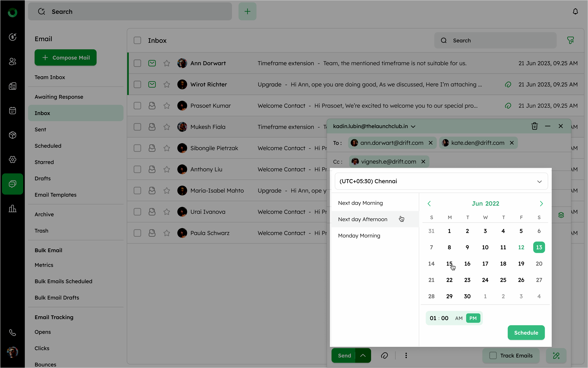Switch the time toggle to AM
Image resolution: width=588 pixels, height=368 pixels.
click(459, 318)
